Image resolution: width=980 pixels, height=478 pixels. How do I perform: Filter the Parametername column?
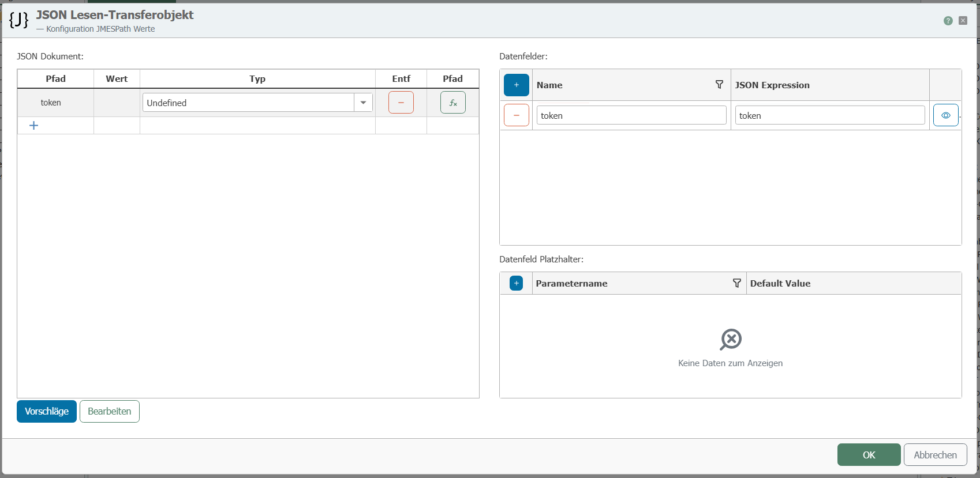click(x=736, y=283)
